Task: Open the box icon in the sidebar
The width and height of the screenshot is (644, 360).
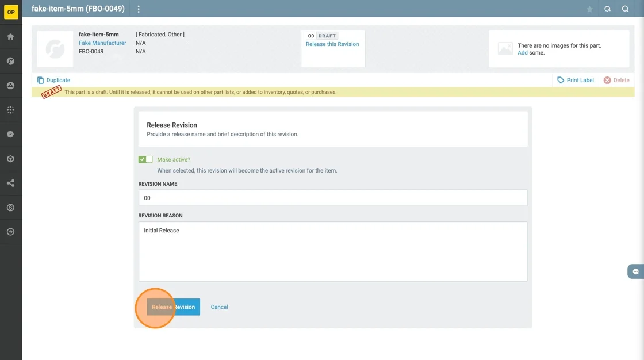Action: (10, 159)
